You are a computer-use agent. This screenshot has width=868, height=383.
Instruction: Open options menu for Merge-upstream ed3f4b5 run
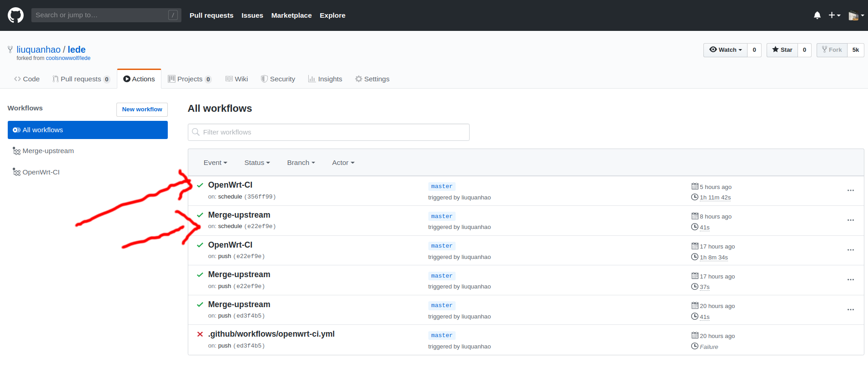pos(851,309)
